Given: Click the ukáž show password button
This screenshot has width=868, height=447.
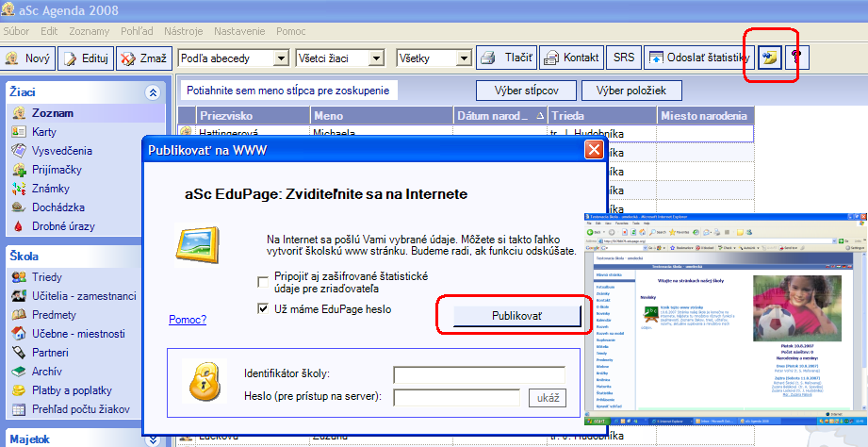Looking at the screenshot, I should pos(548,398).
